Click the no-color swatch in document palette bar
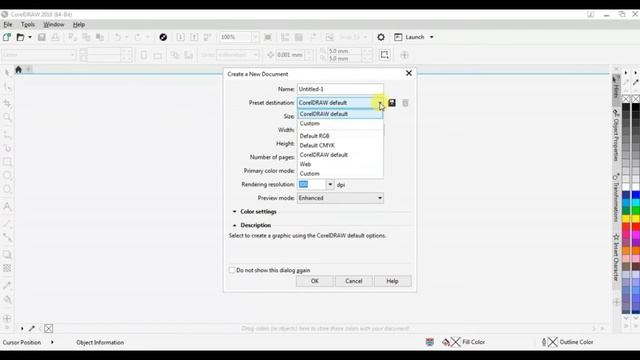Screen dimensions: 640x360 pyautogui.click(x=49, y=328)
